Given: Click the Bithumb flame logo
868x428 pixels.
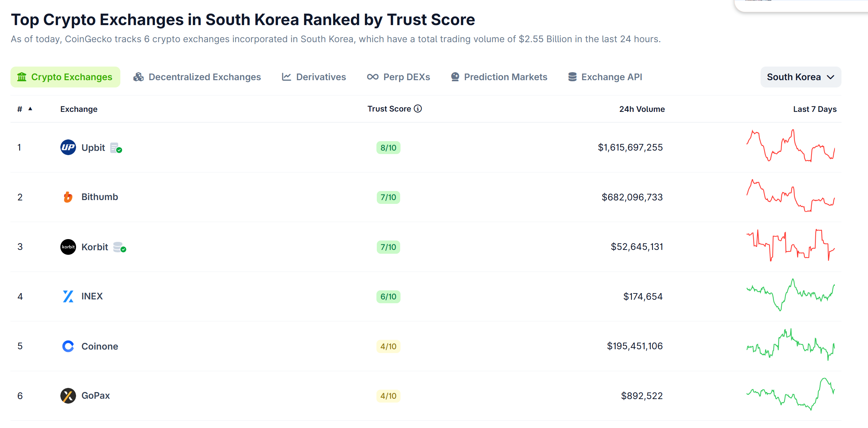Looking at the screenshot, I should point(68,197).
